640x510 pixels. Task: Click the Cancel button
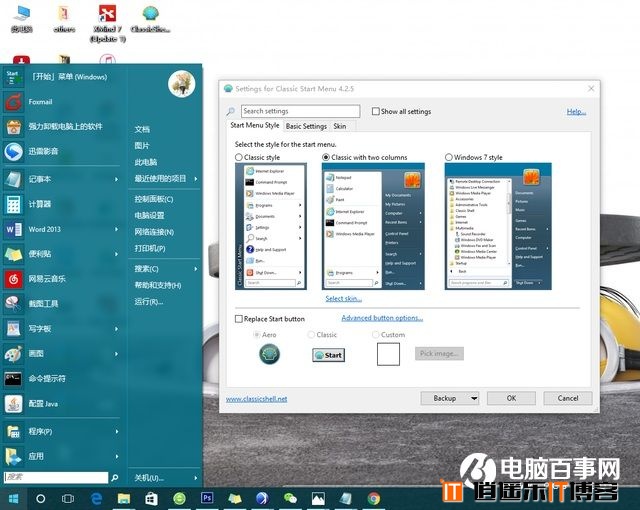[x=568, y=398]
